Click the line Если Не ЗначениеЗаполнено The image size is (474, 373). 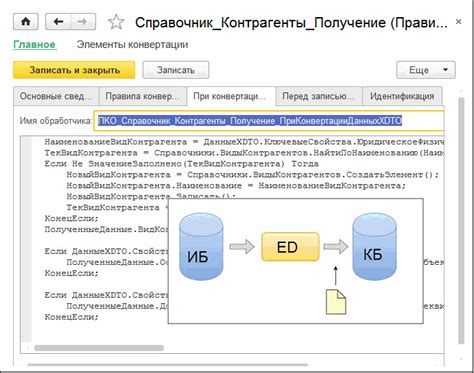[182, 164]
